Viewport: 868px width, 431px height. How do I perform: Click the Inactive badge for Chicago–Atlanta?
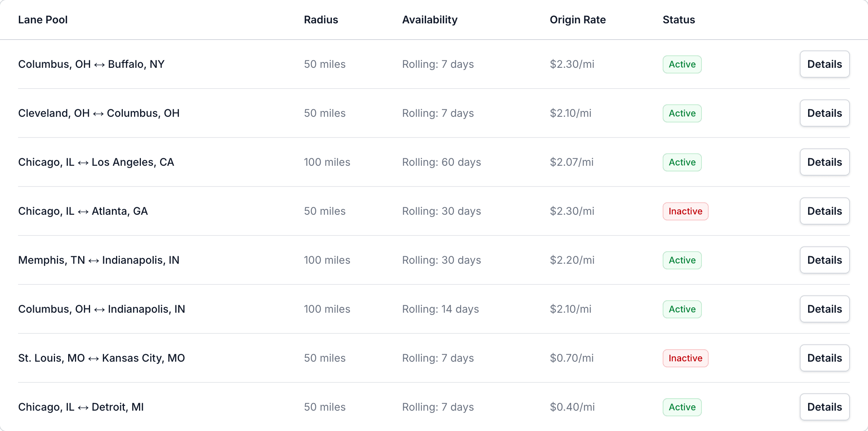685,211
